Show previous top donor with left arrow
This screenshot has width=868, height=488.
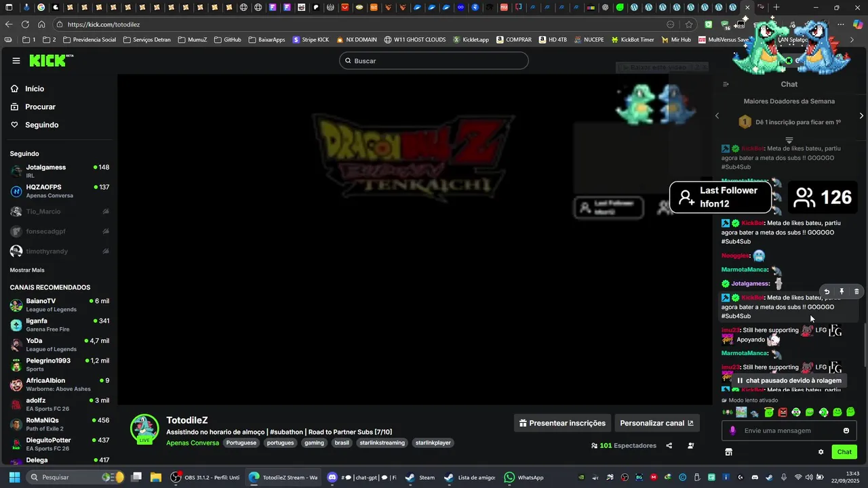(717, 116)
